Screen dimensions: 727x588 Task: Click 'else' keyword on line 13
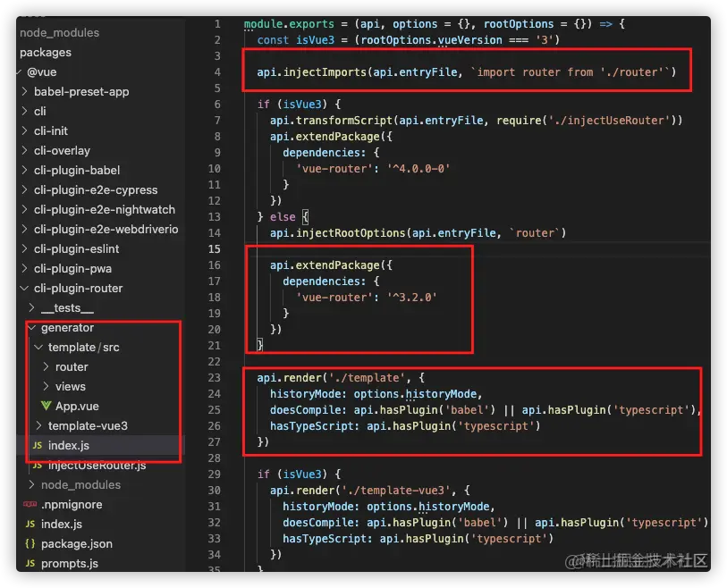pyautogui.click(x=283, y=217)
